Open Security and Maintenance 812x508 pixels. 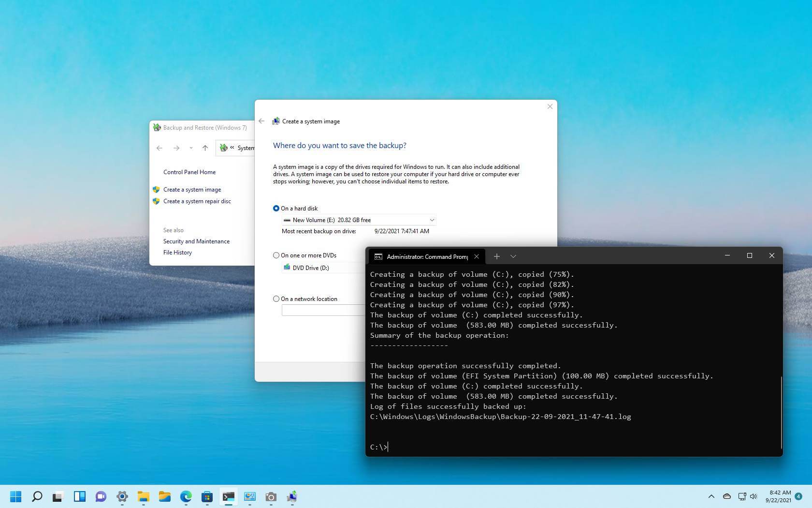[x=196, y=241]
